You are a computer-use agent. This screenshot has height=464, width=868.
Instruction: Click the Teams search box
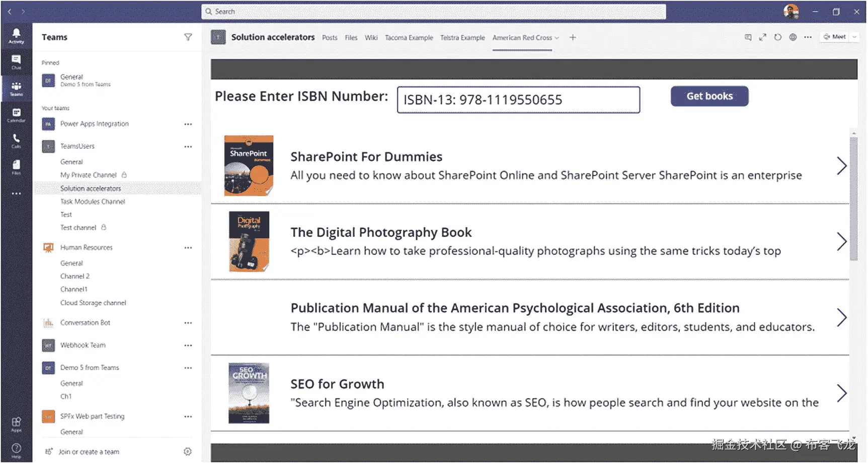pos(433,12)
